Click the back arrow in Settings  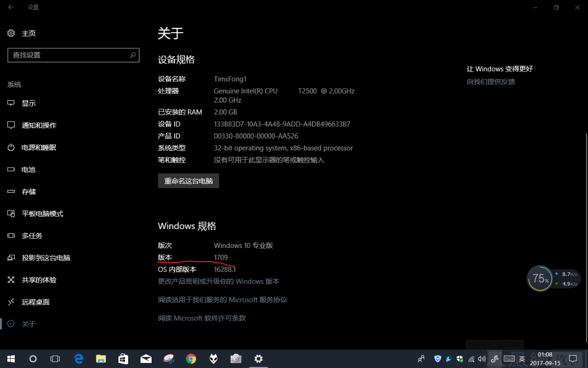pyautogui.click(x=11, y=7)
